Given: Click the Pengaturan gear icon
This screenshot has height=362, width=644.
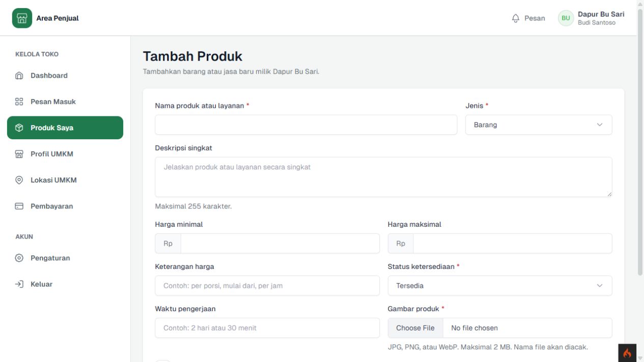Looking at the screenshot, I should 19,258.
